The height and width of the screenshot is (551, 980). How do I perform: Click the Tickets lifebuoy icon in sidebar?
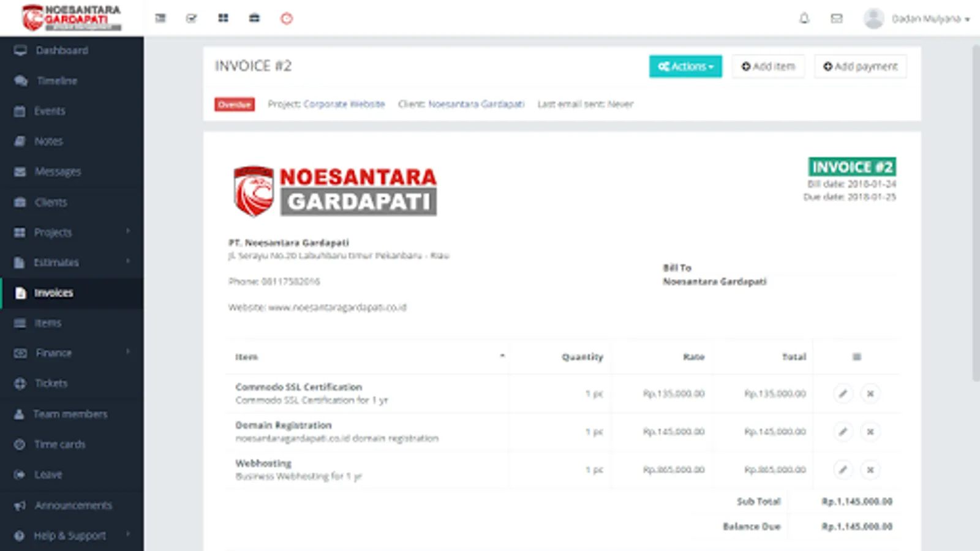[20, 383]
